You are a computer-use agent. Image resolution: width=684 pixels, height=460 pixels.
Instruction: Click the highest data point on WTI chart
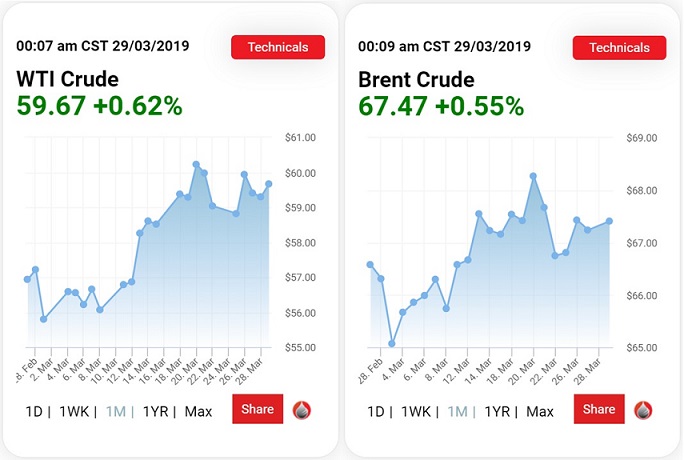(196, 164)
